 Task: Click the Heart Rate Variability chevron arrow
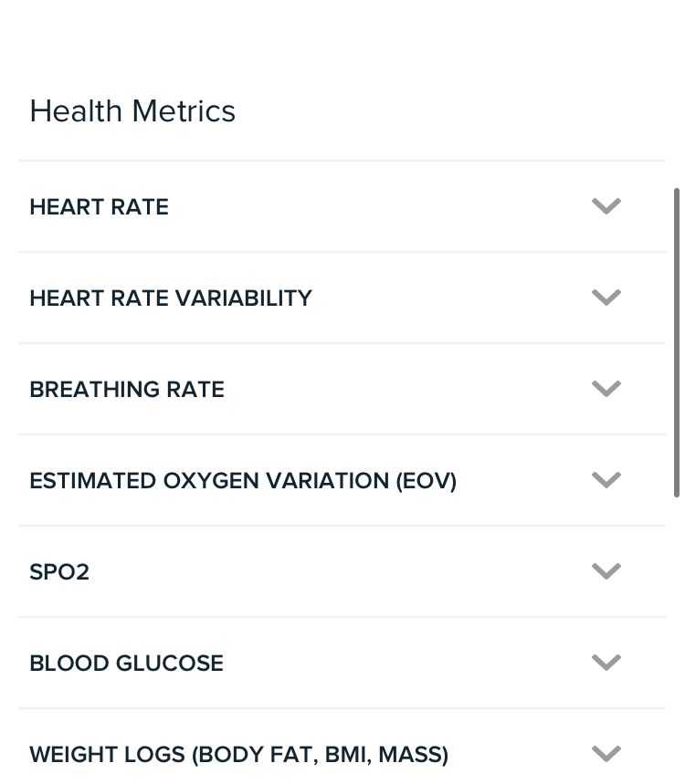pyautogui.click(x=606, y=298)
